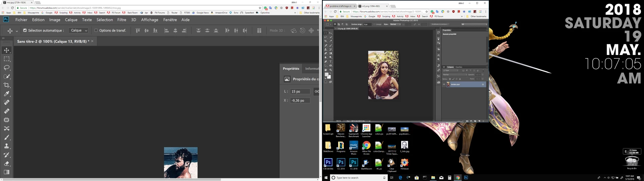
Task: Click the Align horizontal centers icon
Action: (x=175, y=31)
